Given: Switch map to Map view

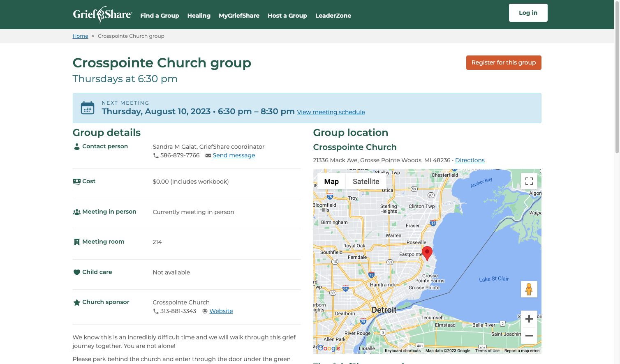Looking at the screenshot, I should tap(331, 182).
